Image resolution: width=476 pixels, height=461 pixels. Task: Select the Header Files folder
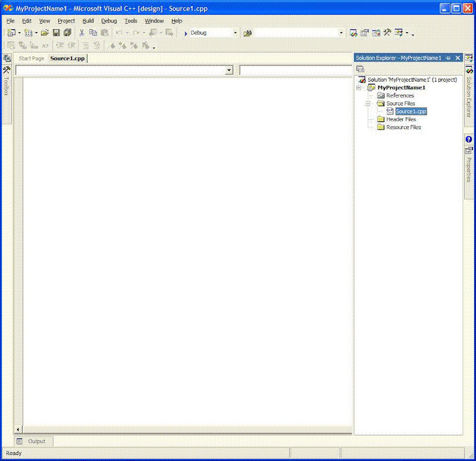pos(401,120)
